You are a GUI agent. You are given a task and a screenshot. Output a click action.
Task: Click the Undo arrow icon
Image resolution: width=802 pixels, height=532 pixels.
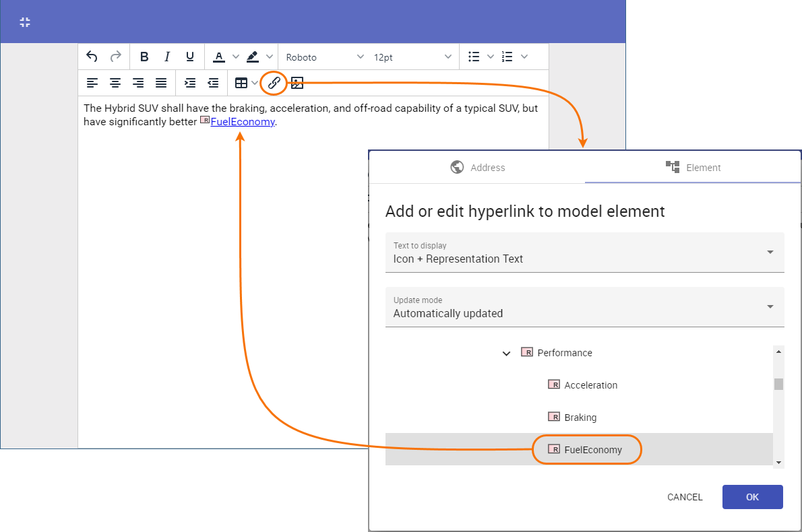92,57
